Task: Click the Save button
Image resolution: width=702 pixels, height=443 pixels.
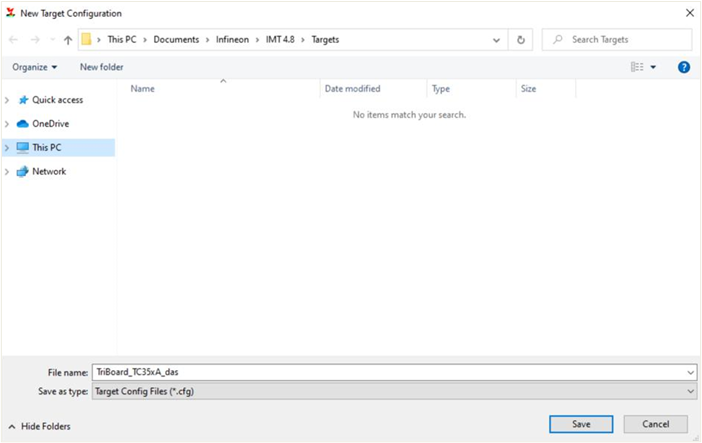Action: coord(581,424)
